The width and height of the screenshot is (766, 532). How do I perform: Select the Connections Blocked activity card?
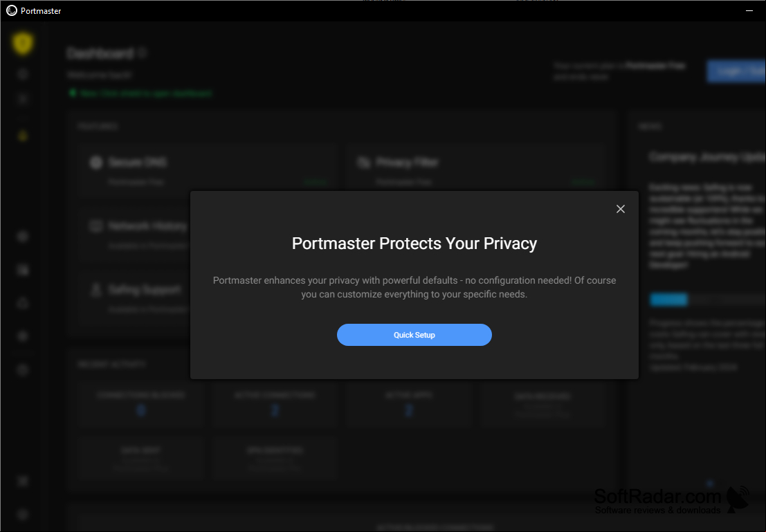pyautogui.click(x=140, y=405)
